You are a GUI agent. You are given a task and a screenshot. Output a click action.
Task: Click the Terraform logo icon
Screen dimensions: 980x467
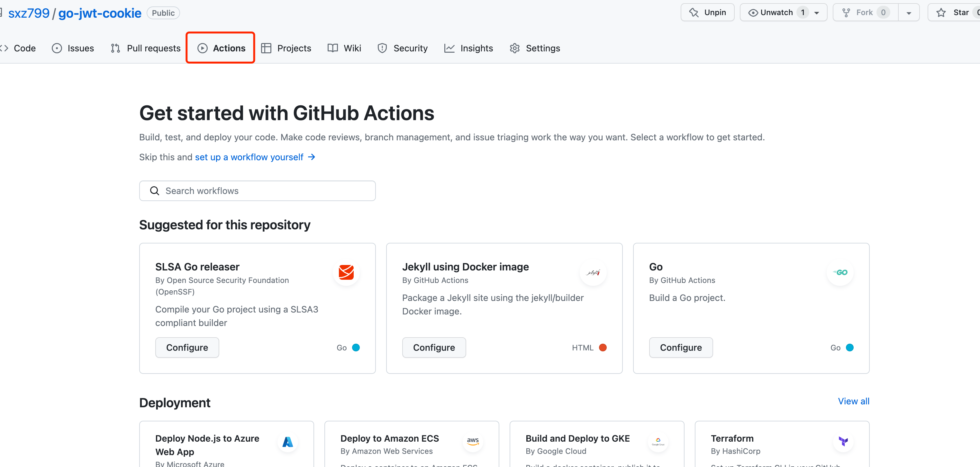point(843,442)
